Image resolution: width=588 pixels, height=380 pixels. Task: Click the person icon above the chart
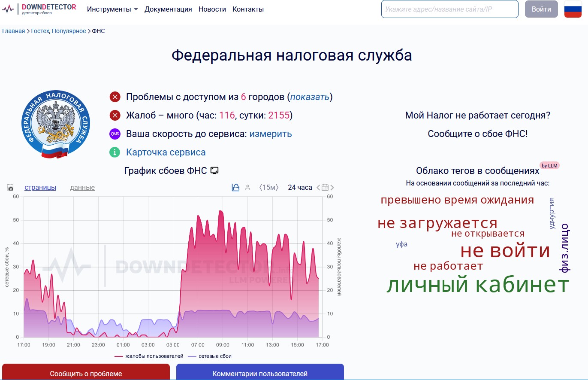coord(247,188)
